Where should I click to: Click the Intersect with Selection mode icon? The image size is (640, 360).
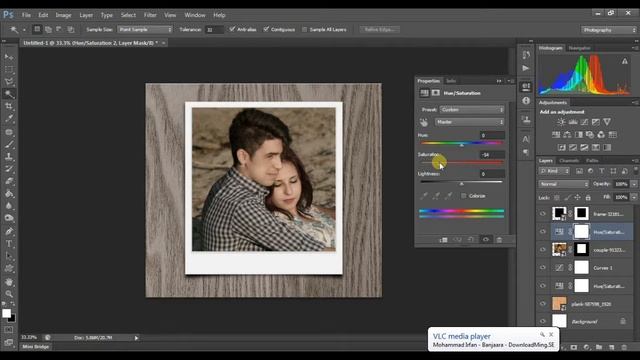[71, 29]
